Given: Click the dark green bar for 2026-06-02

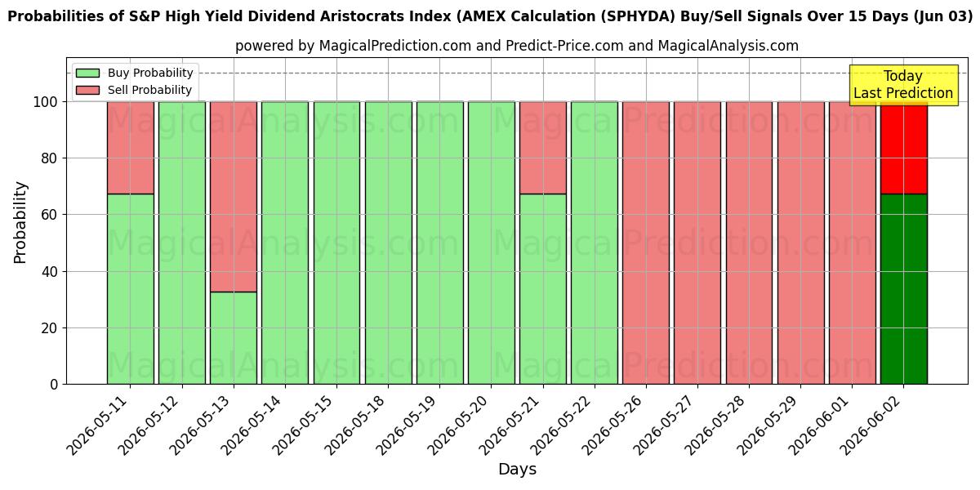Looking at the screenshot, I should (904, 289).
